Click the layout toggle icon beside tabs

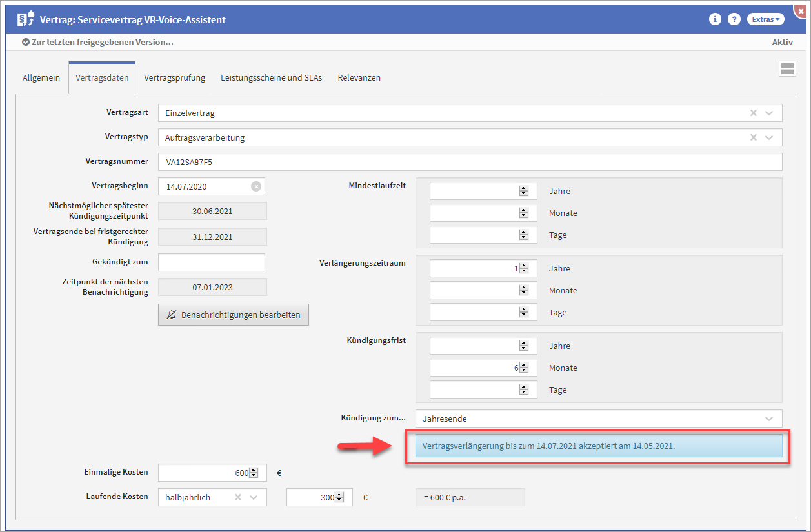coord(787,70)
